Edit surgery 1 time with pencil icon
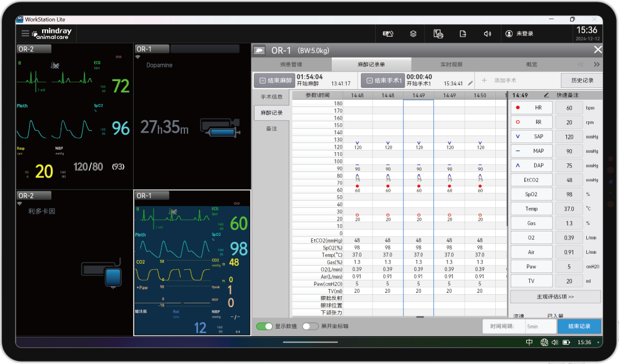 470,83
